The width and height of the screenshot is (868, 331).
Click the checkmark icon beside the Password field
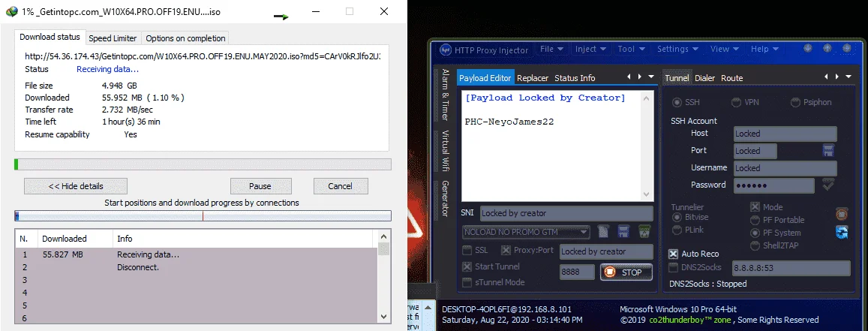(828, 185)
